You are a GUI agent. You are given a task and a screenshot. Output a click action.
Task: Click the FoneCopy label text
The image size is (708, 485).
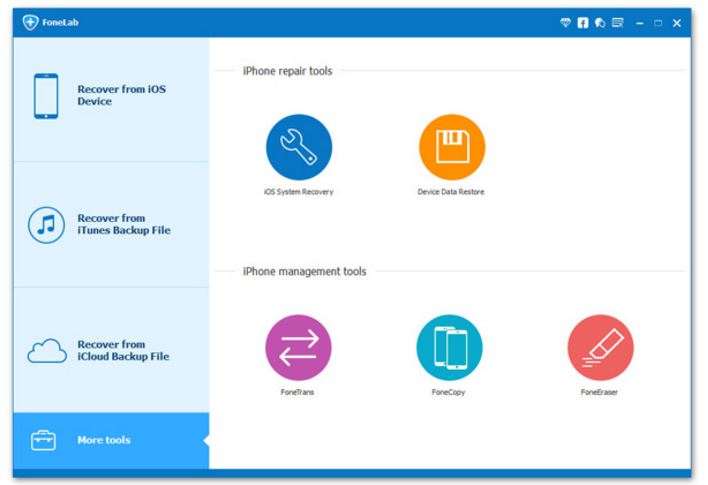[x=448, y=392]
